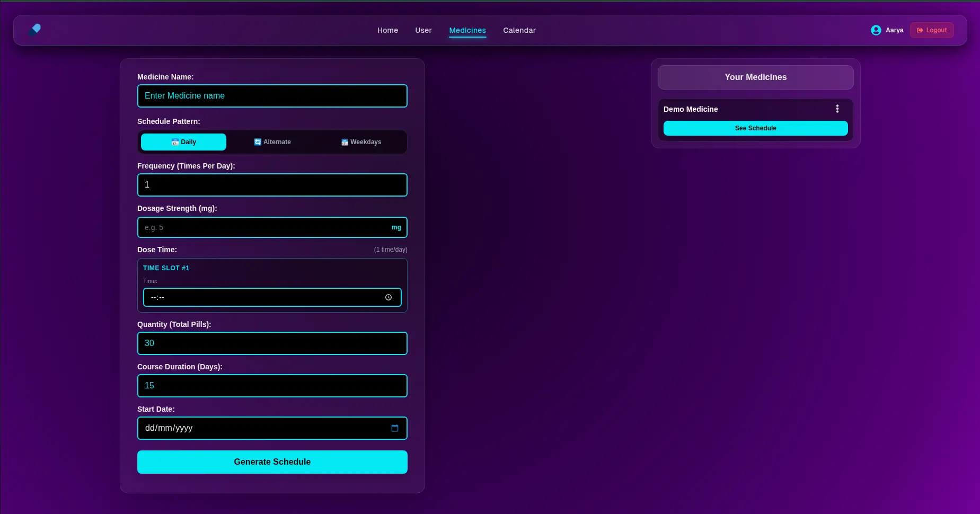Image resolution: width=980 pixels, height=514 pixels.
Task: Click the Quantity total pills field
Action: (272, 343)
